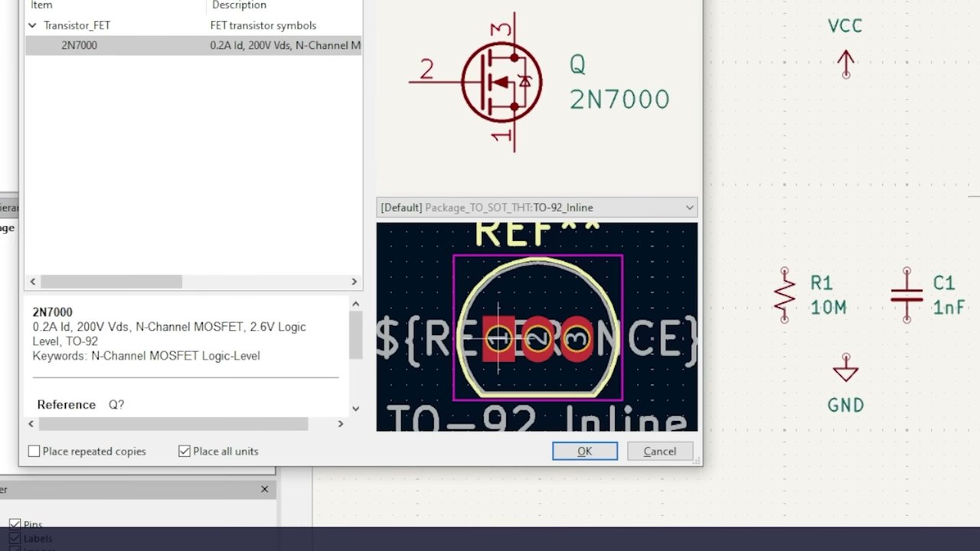Click the "FET transistor symbols" description cell

click(x=263, y=25)
